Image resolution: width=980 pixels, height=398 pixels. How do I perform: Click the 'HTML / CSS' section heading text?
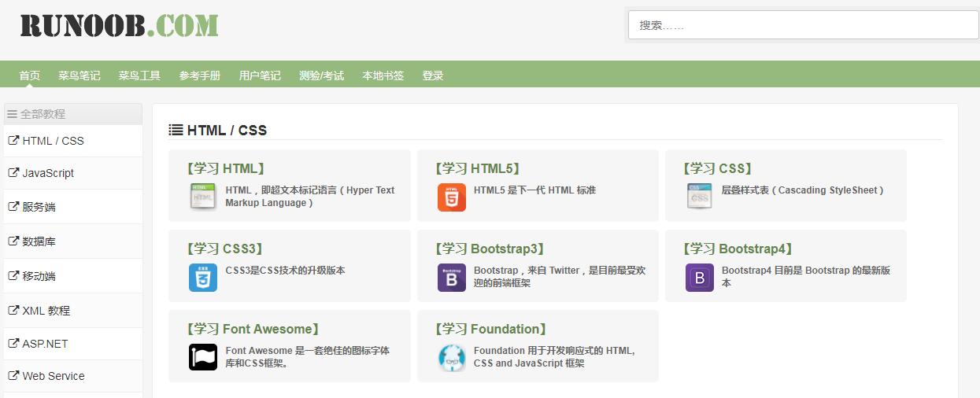pos(227,131)
